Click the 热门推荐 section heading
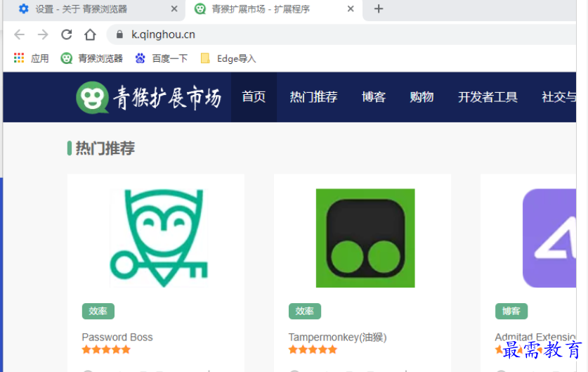 point(105,148)
